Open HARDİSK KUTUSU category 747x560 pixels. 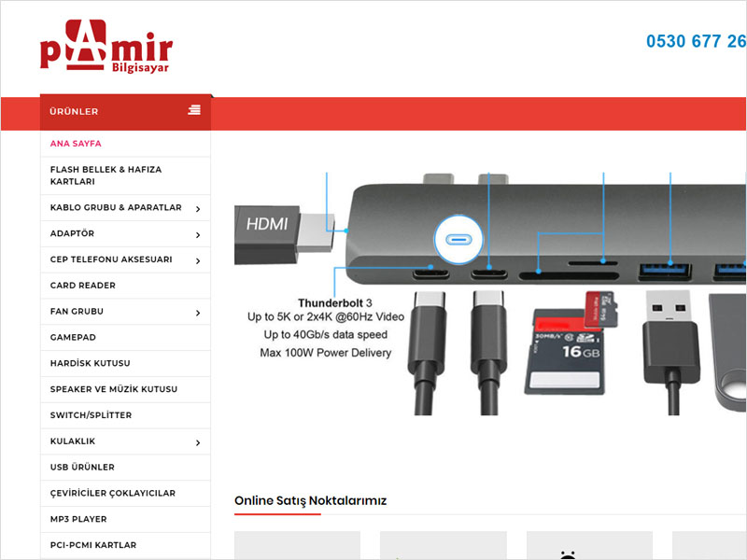pos(90,363)
